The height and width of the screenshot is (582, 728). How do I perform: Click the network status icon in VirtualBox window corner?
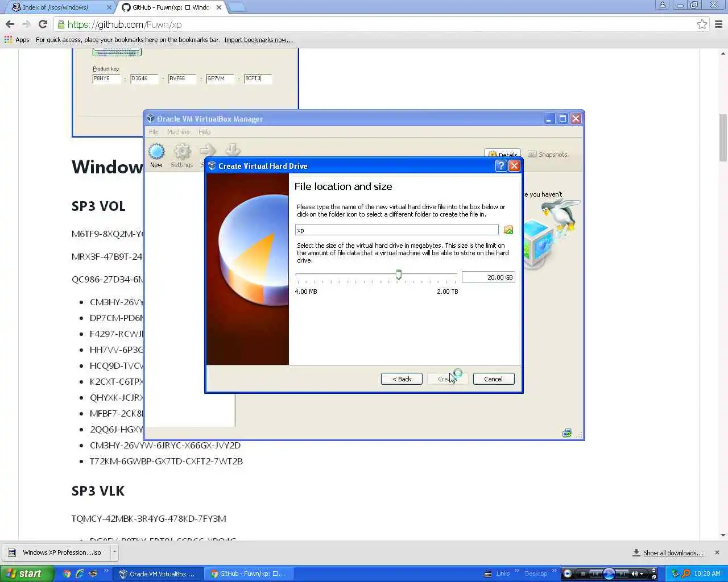[567, 433]
